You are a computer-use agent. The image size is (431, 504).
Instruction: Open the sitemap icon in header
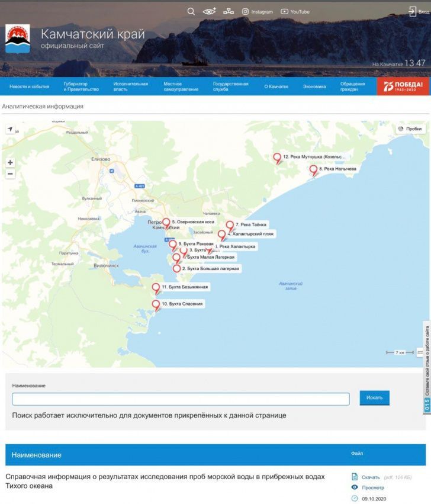229,11
